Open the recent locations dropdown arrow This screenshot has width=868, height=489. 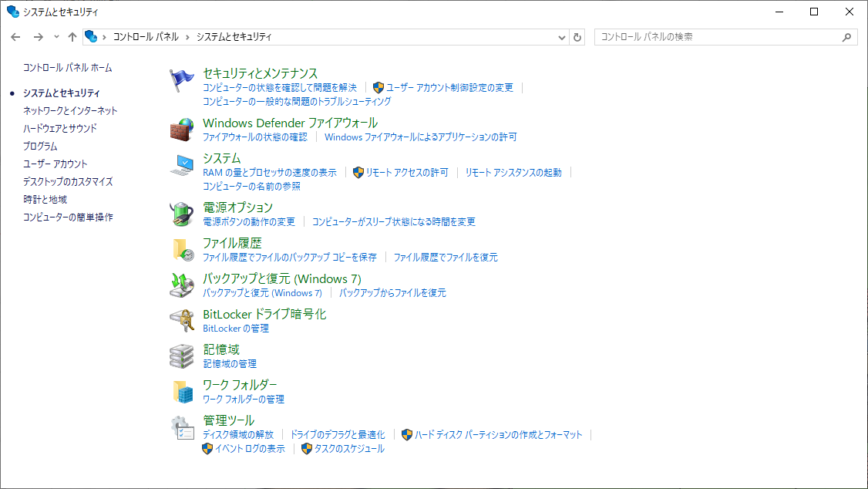pos(56,37)
